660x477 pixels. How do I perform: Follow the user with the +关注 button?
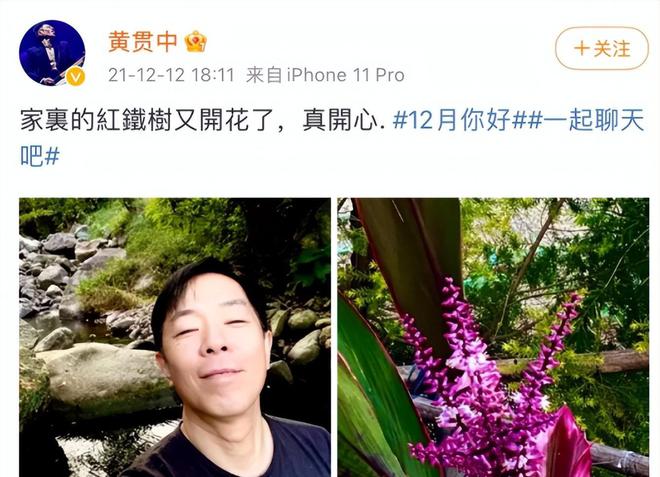tap(601, 48)
